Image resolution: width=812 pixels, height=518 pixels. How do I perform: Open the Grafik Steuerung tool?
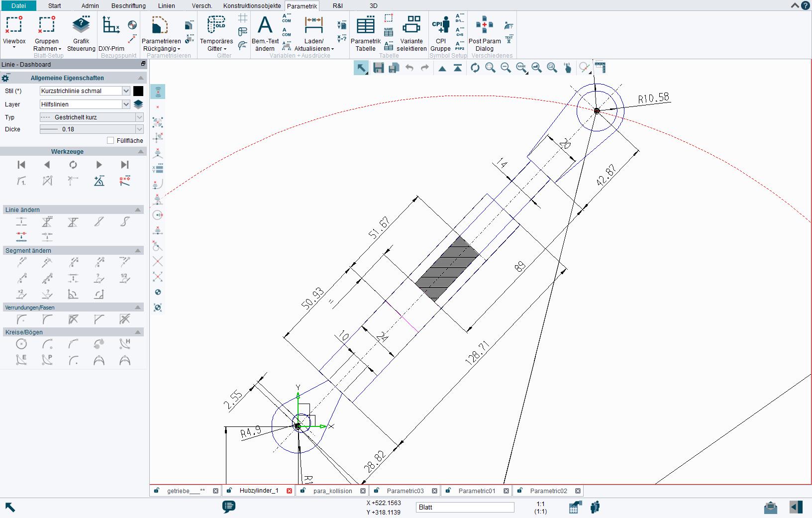click(81, 25)
